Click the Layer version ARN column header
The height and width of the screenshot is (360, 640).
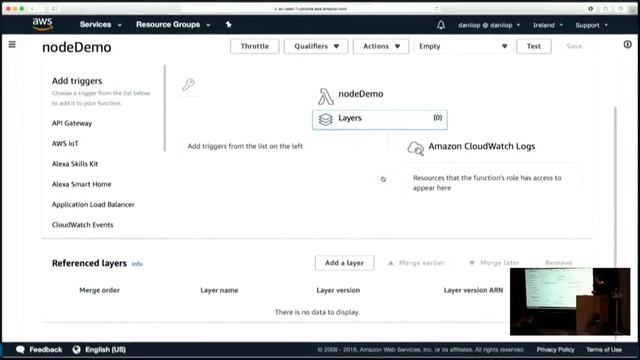tap(473, 290)
